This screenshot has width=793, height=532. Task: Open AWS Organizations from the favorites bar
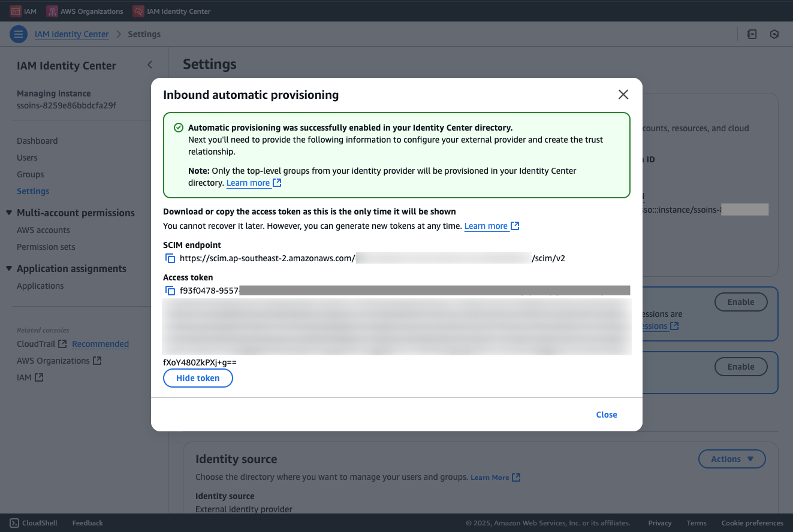(85, 11)
